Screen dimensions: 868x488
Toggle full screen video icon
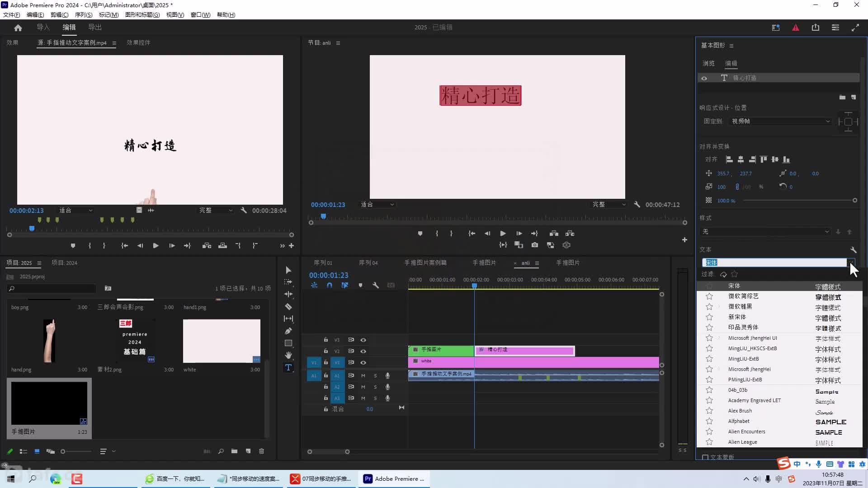(855, 28)
